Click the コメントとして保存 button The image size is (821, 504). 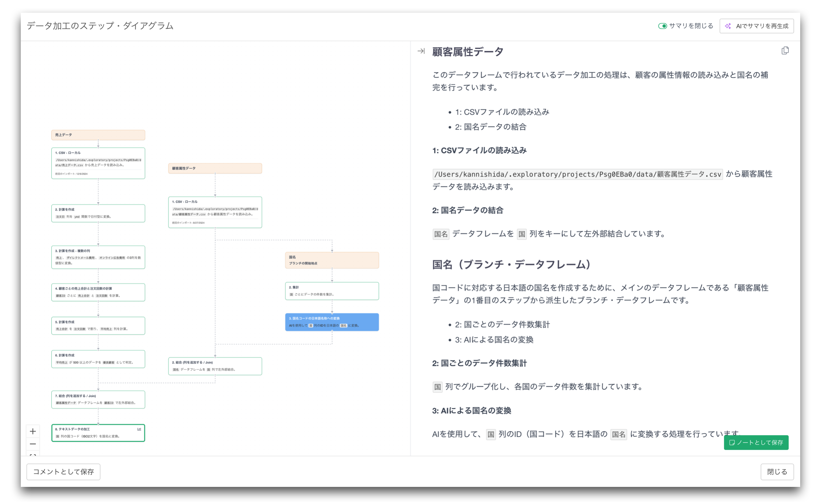[63, 471]
